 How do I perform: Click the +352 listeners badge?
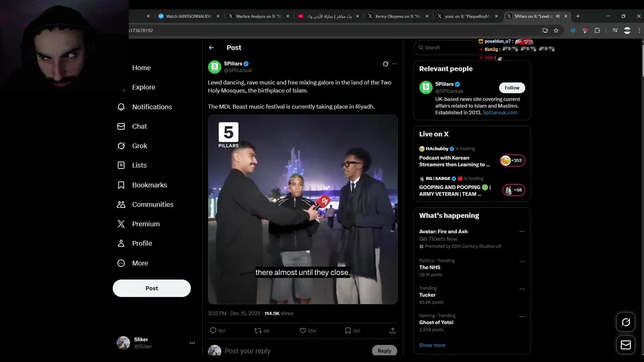513,160
